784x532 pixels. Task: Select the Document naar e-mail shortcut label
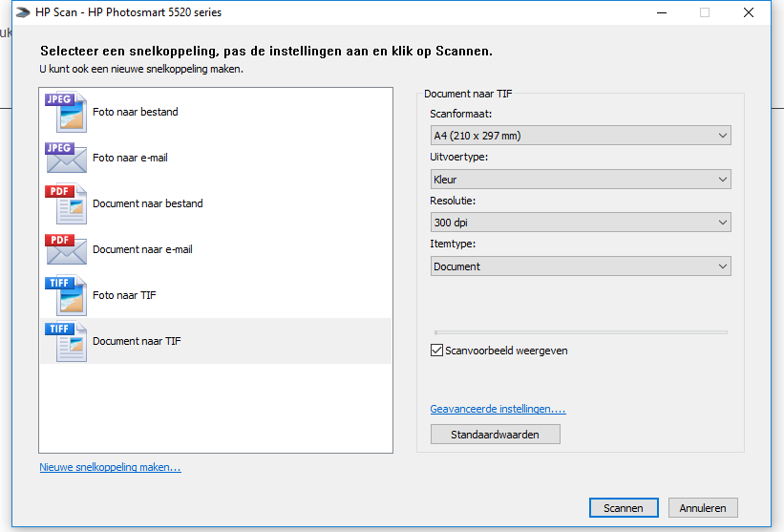tap(142, 249)
